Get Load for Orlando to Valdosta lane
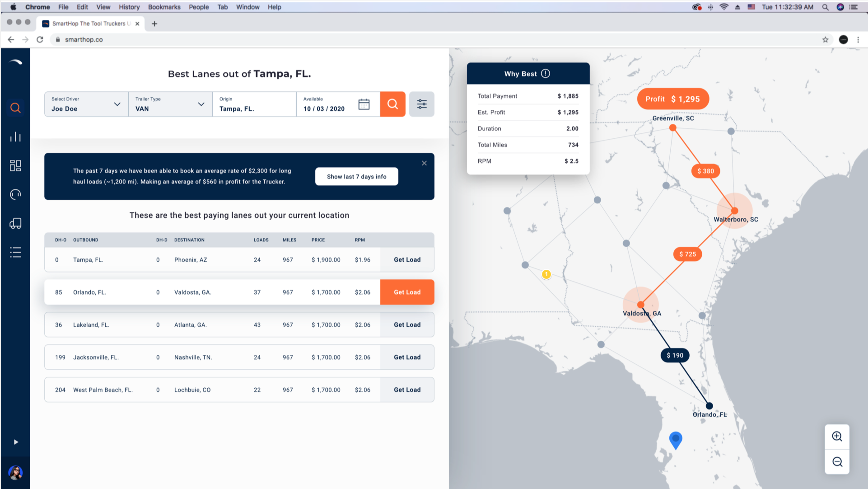868x489 pixels. click(x=407, y=292)
